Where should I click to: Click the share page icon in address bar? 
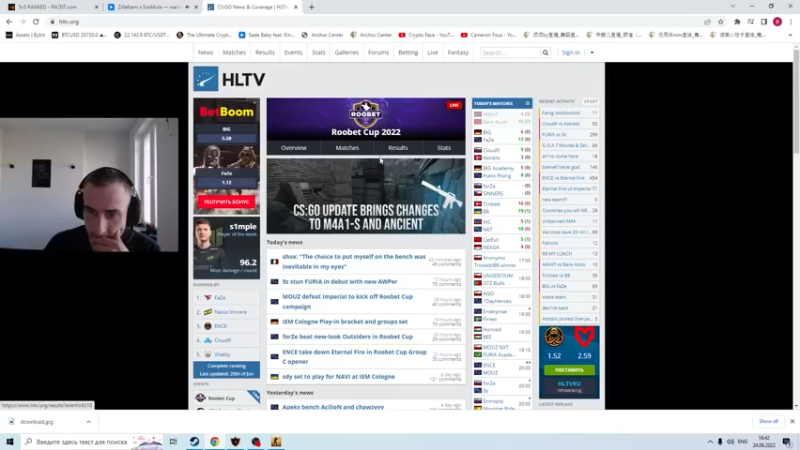[707, 22]
